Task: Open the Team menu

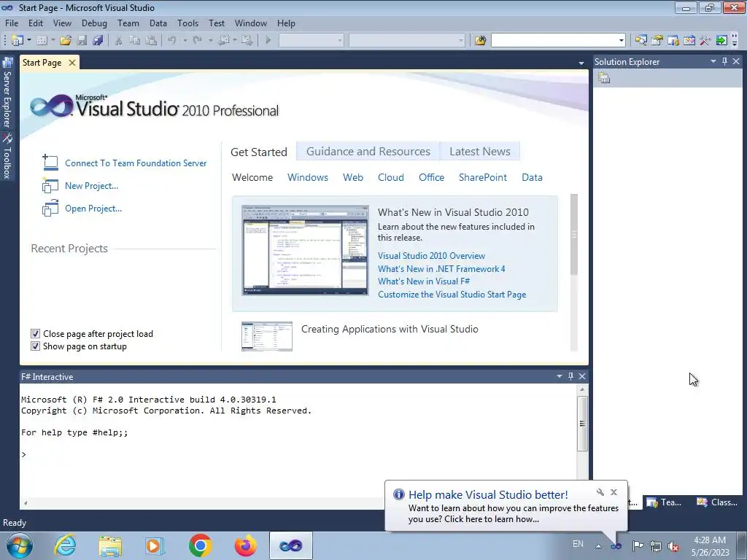Action: 128,23
